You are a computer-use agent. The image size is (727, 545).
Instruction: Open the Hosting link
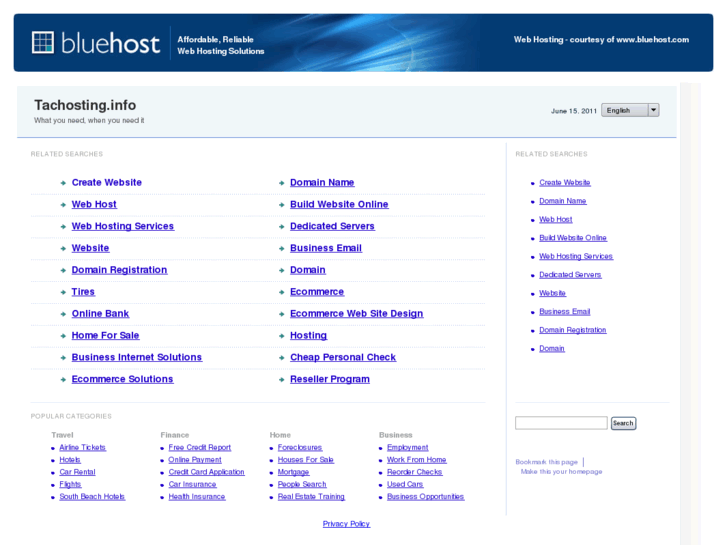[x=308, y=335]
